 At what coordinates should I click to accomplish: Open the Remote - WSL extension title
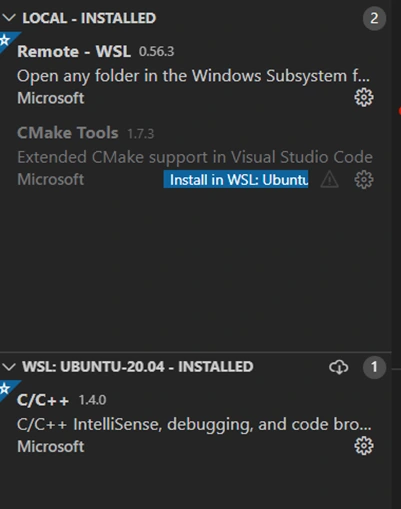click(x=74, y=51)
